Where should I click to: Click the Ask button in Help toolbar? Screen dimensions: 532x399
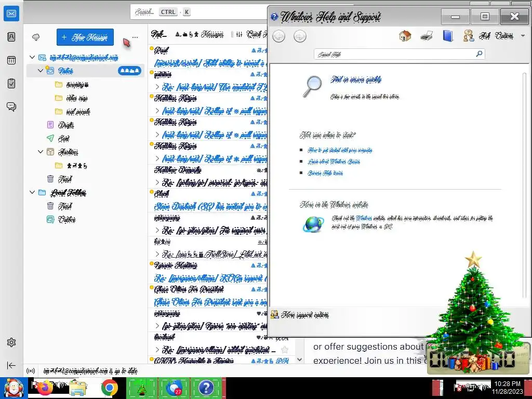477,36
